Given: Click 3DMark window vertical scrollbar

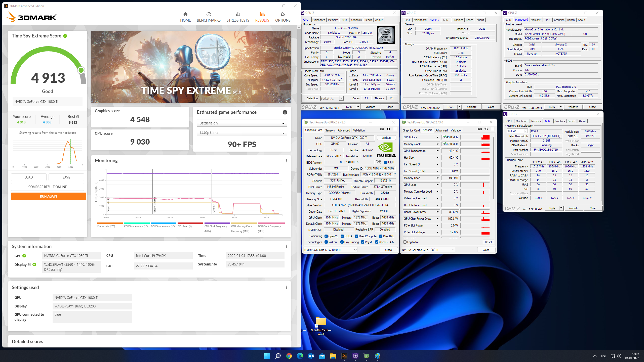Looking at the screenshot, I should point(299,111).
